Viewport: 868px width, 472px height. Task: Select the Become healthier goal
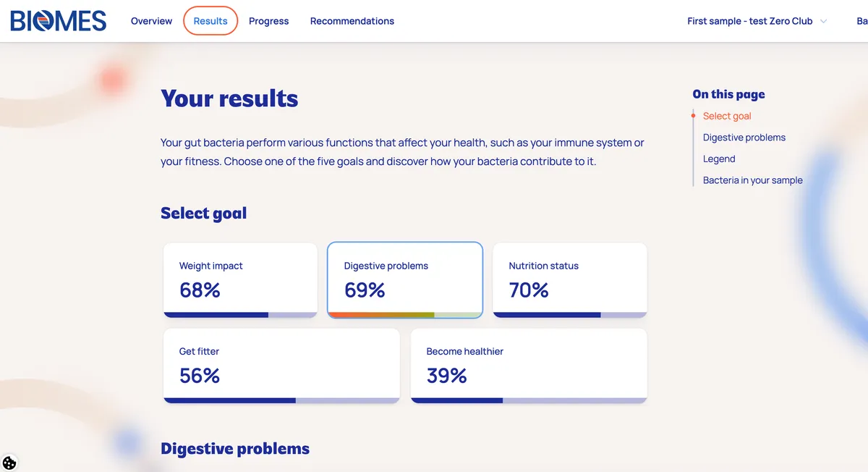coord(528,365)
